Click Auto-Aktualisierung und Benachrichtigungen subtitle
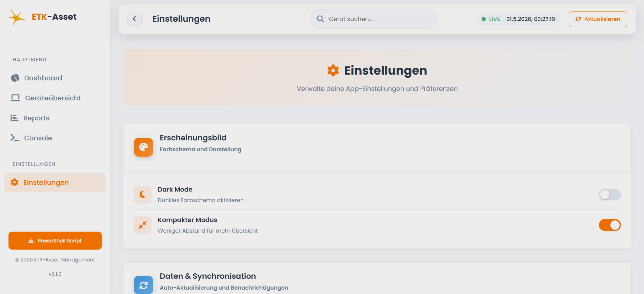The height and width of the screenshot is (294, 644). click(224, 288)
